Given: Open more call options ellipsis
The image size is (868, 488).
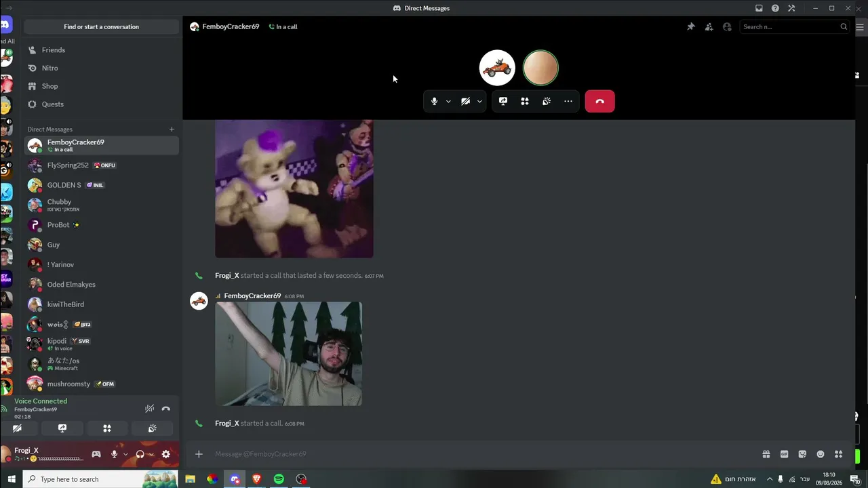Looking at the screenshot, I should click(568, 101).
